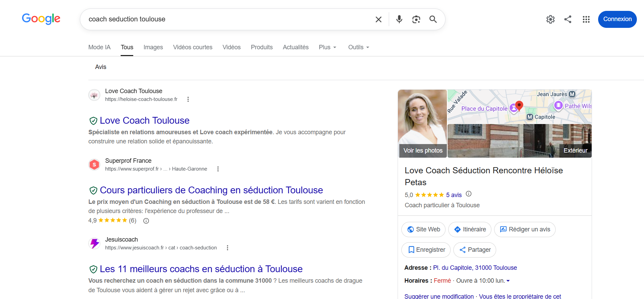This screenshot has height=299, width=644.
Task: Click Vous êtes le propriétaire link
Action: pyautogui.click(x=520, y=296)
